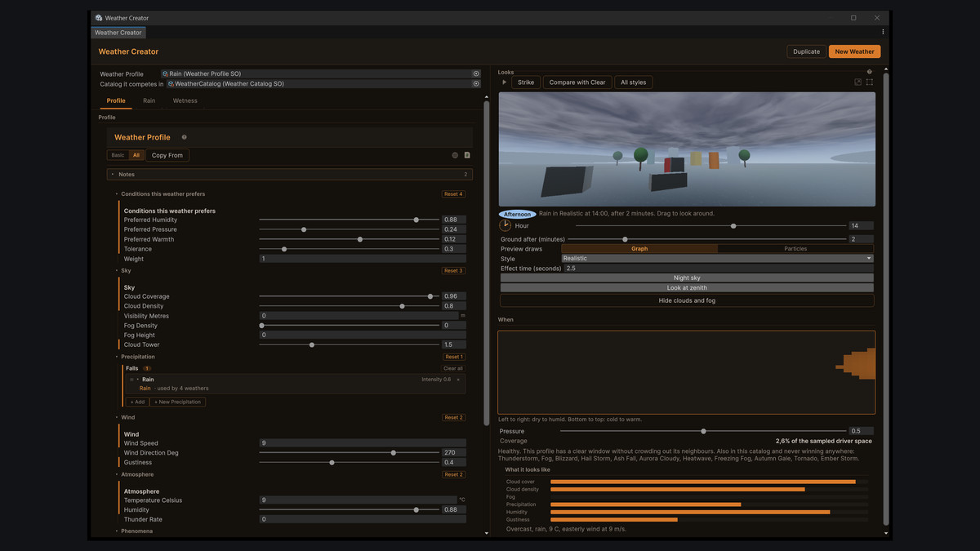The width and height of the screenshot is (980, 551).
Task: Click the New Weather button
Action: [854, 51]
